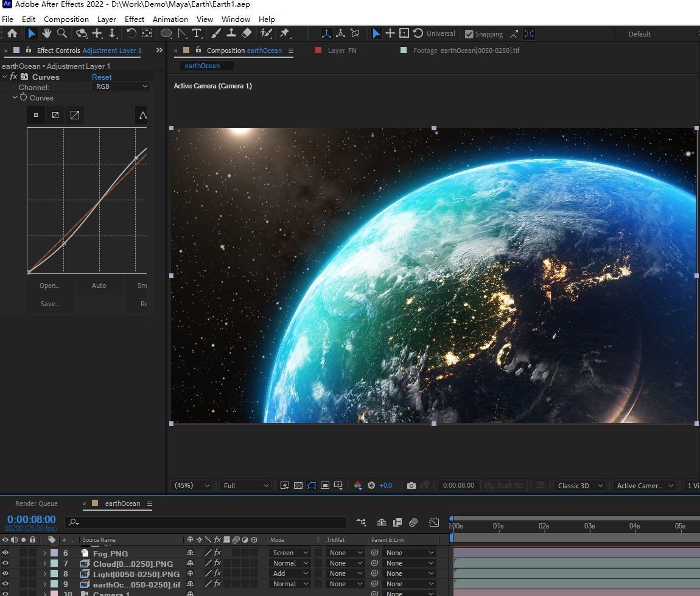Hide the Cloud[0...0250].PNG layer
Image resolution: width=700 pixels, height=596 pixels.
coord(5,563)
